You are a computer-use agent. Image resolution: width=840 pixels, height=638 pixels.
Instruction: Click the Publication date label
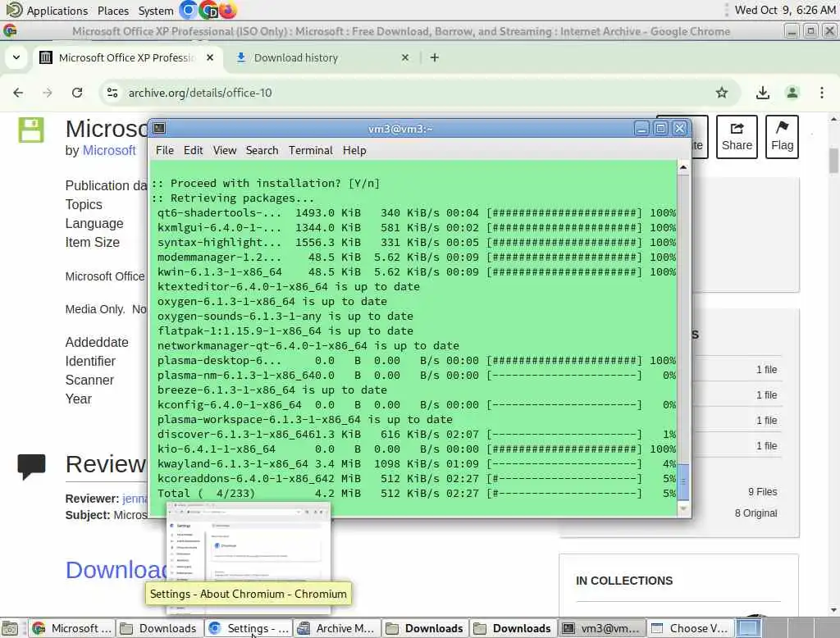pyautogui.click(x=106, y=186)
